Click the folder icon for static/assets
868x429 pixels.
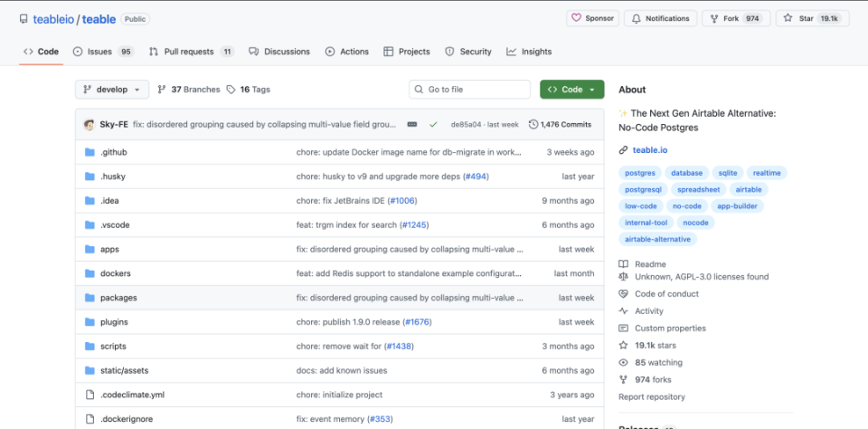[90, 370]
